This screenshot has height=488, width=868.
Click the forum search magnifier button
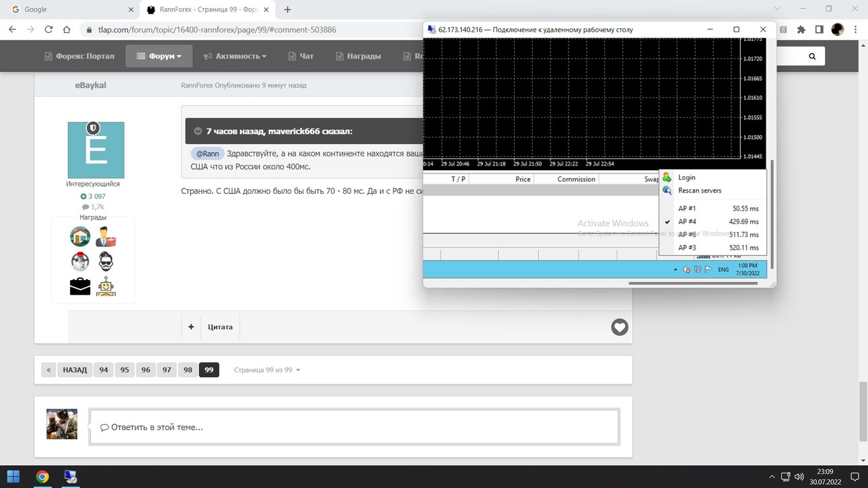click(x=812, y=57)
